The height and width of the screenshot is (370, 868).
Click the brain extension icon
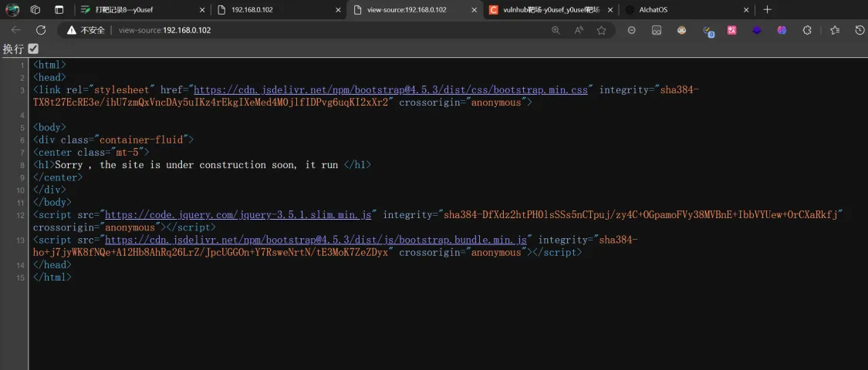[x=782, y=30]
